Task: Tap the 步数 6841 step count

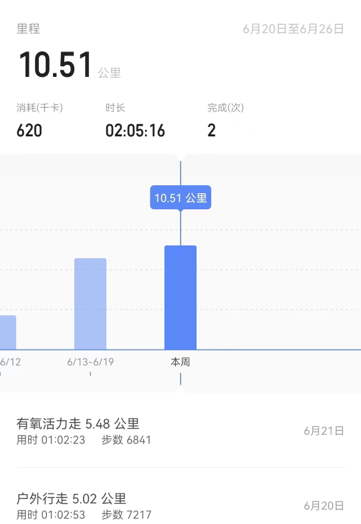Action: tap(126, 440)
